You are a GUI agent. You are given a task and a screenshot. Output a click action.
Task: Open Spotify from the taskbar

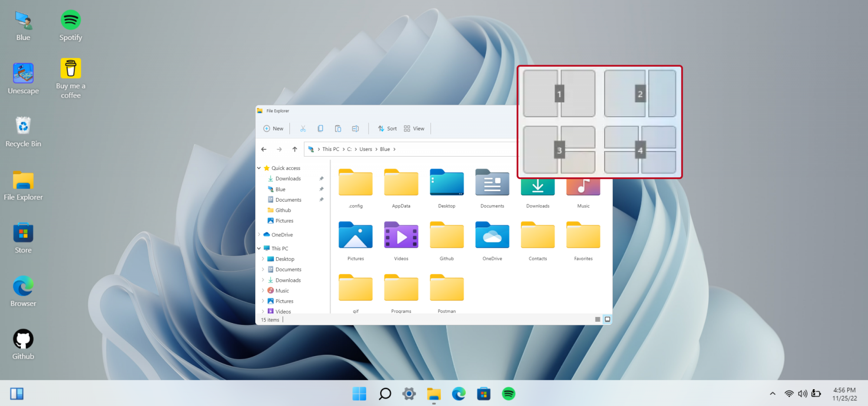508,394
